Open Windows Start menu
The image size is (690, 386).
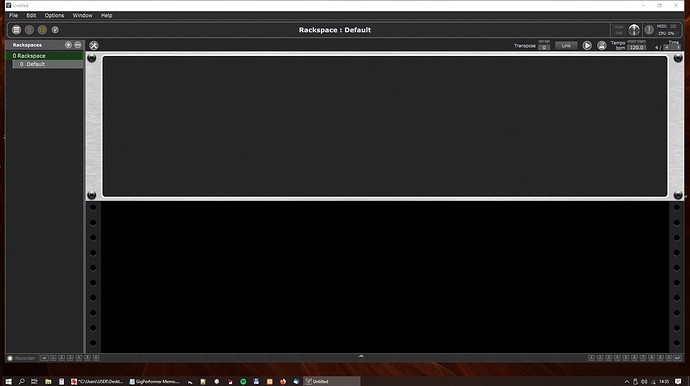pos(8,382)
